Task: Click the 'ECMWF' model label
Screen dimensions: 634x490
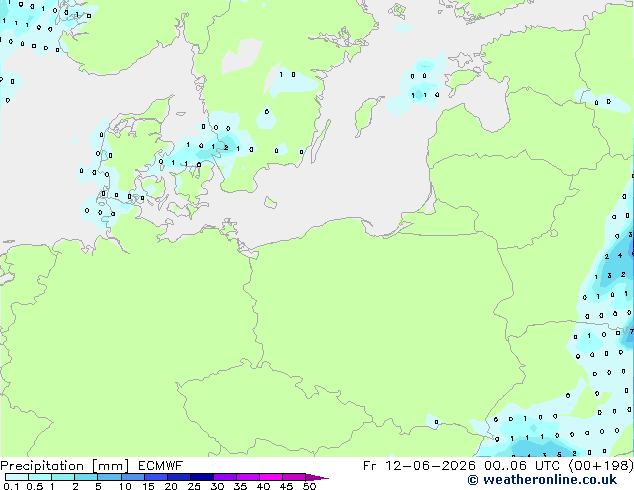Action: (161, 466)
